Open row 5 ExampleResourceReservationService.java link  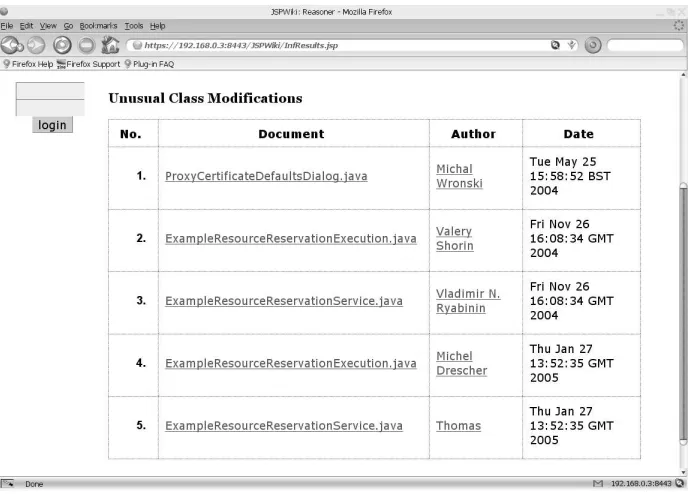pyautogui.click(x=284, y=426)
